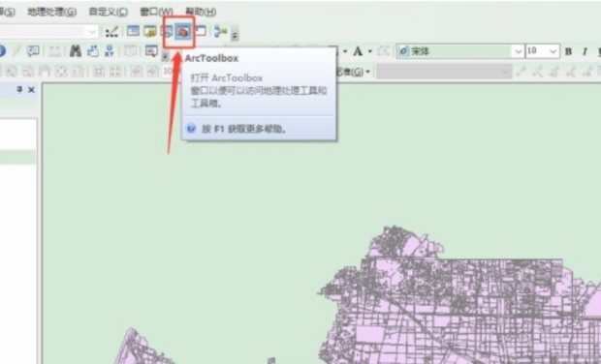Toggle Bold text formatting
Screen dimensions: 601x364
(568, 51)
